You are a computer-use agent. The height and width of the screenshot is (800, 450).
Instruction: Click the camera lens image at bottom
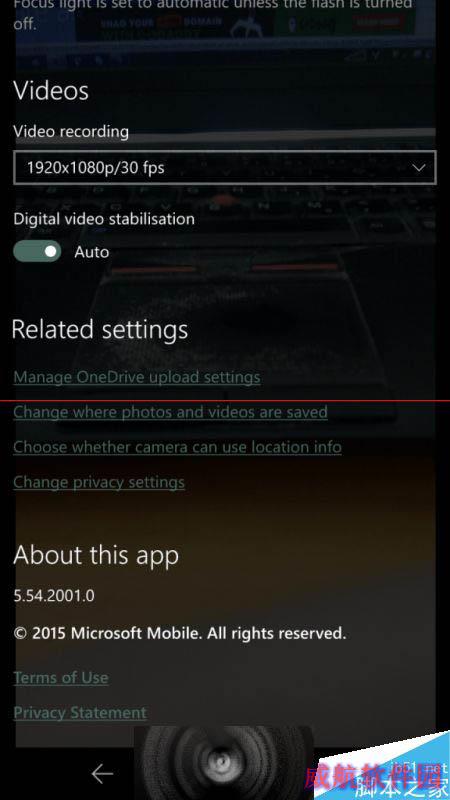[223, 763]
